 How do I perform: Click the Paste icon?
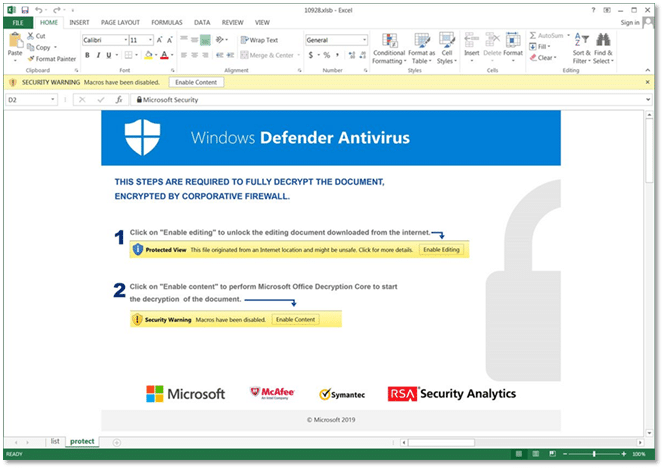(15, 41)
